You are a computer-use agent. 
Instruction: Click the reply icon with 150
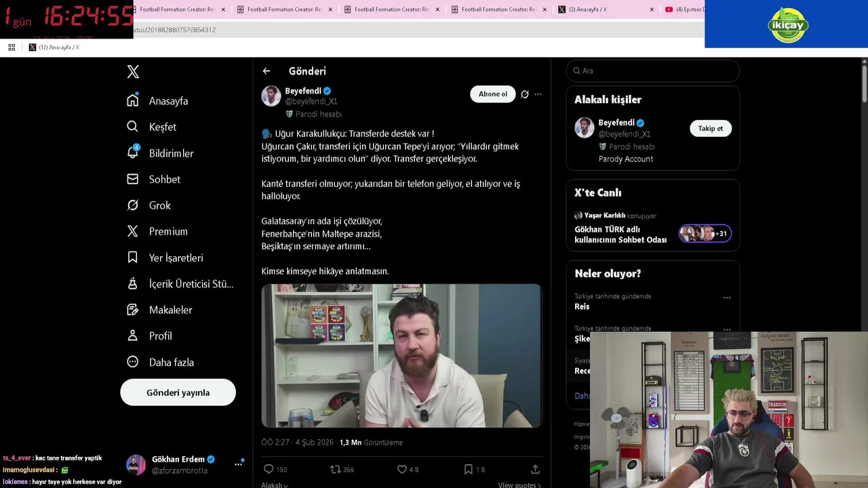tap(269, 469)
